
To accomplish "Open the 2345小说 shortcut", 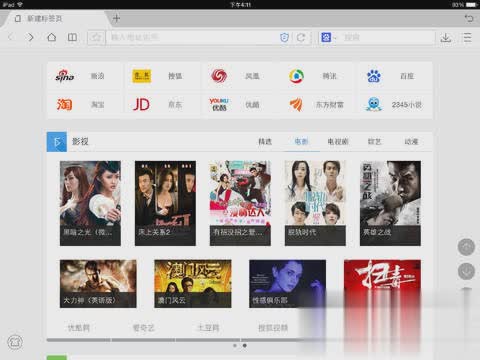I will [x=395, y=105].
